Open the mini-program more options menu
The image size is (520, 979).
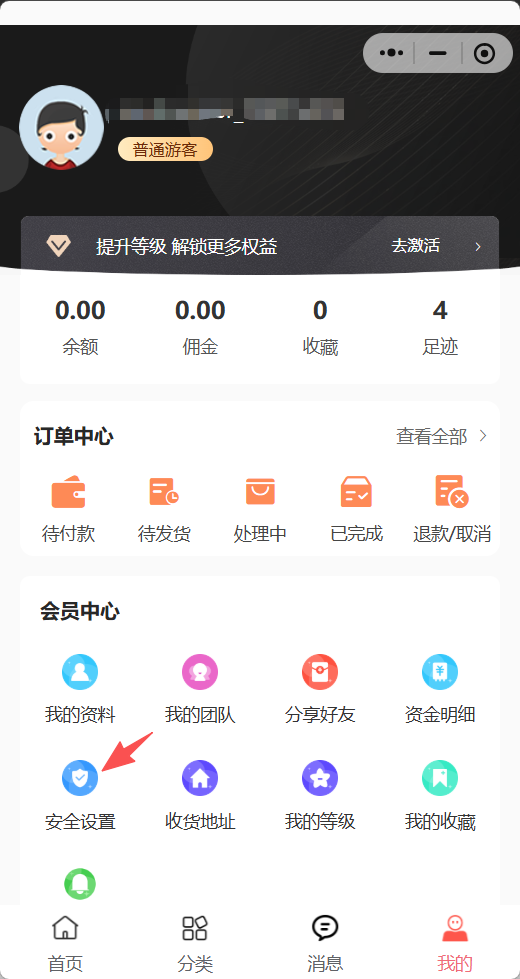pyautogui.click(x=391, y=53)
